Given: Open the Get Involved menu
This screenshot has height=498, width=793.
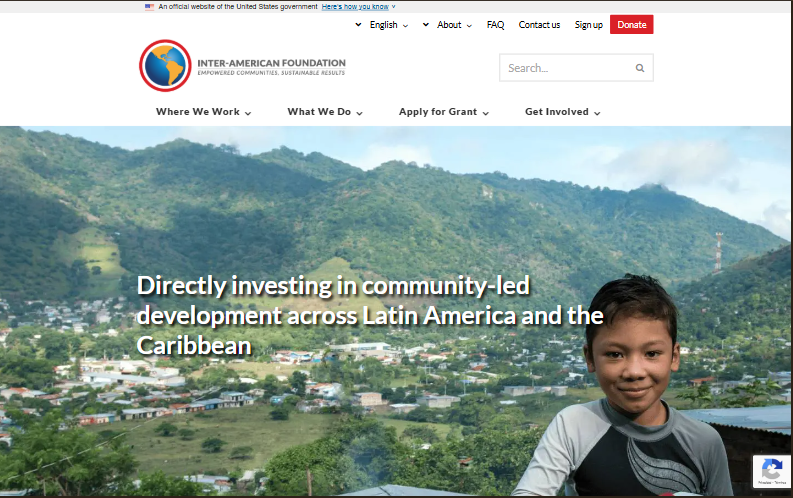Looking at the screenshot, I should [562, 112].
